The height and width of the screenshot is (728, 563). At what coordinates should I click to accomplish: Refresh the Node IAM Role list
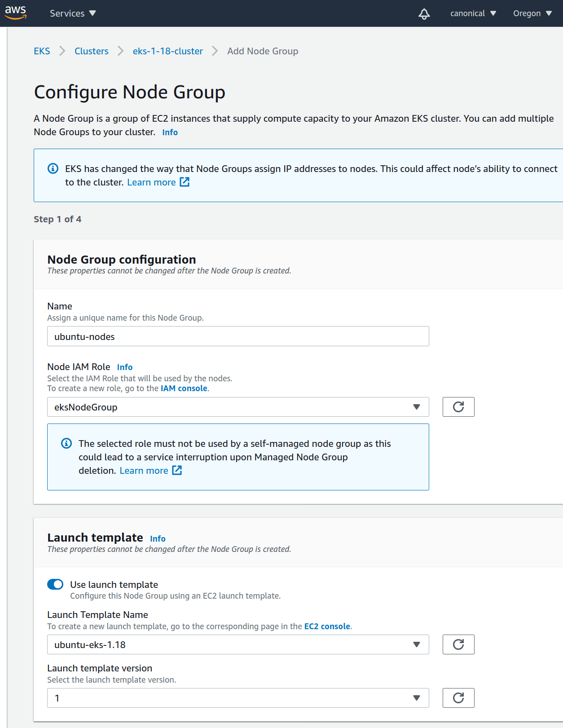pos(458,407)
